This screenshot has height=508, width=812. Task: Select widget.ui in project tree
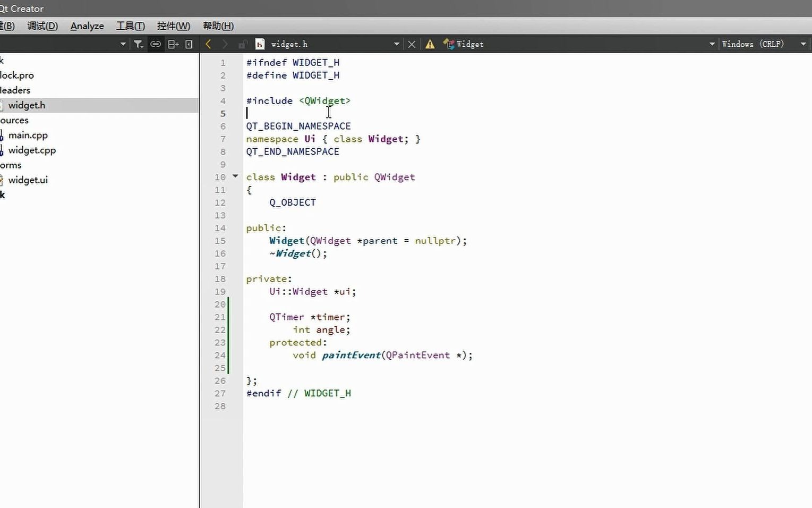[28, 180]
